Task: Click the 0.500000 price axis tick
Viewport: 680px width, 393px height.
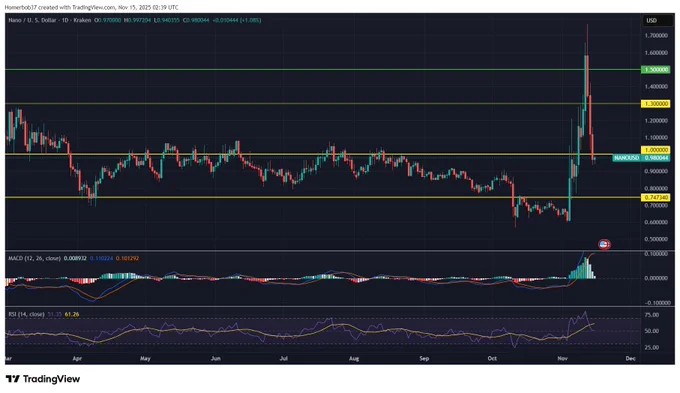Action: pos(656,239)
